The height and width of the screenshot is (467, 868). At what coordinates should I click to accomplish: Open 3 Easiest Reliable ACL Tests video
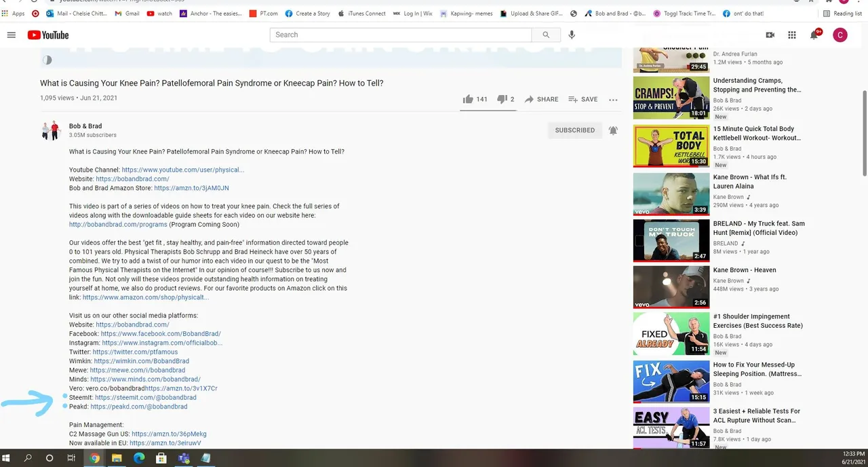[x=757, y=415]
